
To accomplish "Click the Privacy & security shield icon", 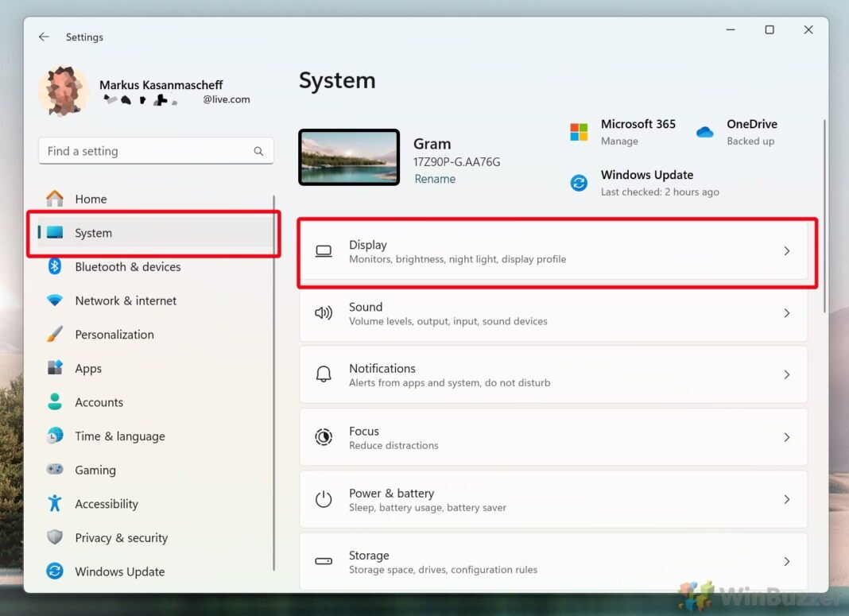I will [55, 537].
